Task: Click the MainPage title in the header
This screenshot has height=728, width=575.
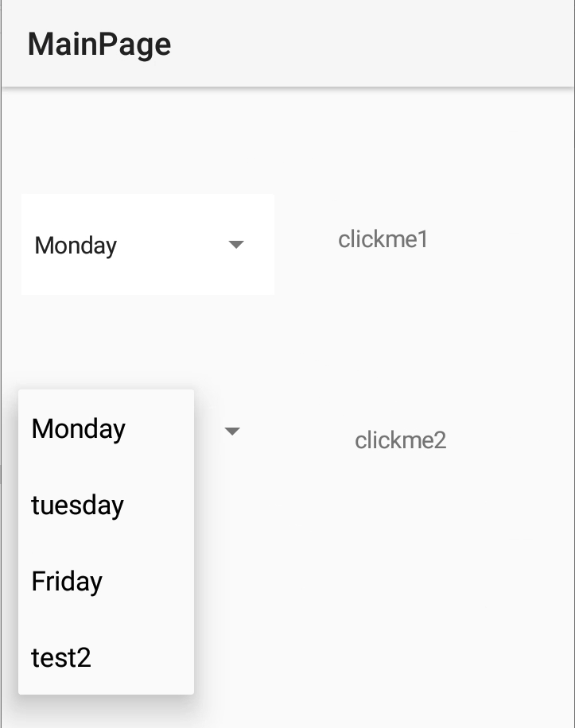Action: (x=99, y=44)
